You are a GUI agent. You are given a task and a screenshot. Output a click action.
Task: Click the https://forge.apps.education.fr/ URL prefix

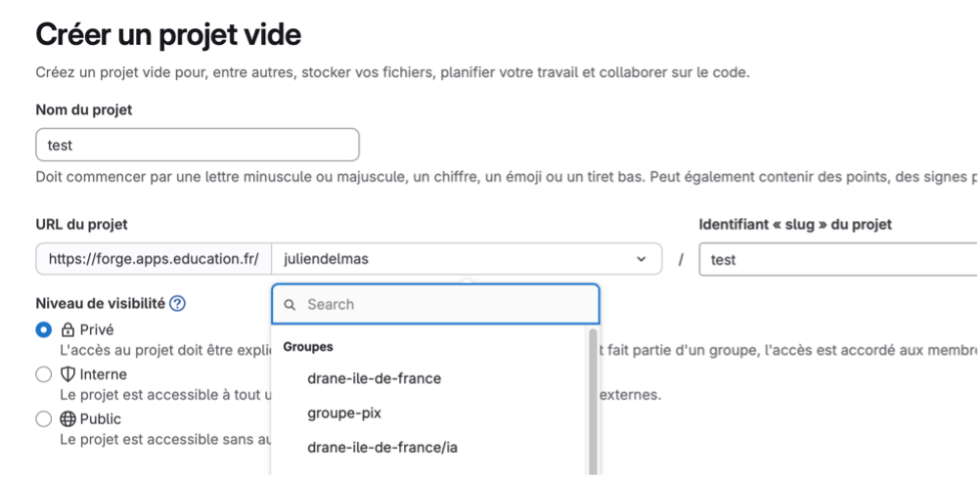154,258
